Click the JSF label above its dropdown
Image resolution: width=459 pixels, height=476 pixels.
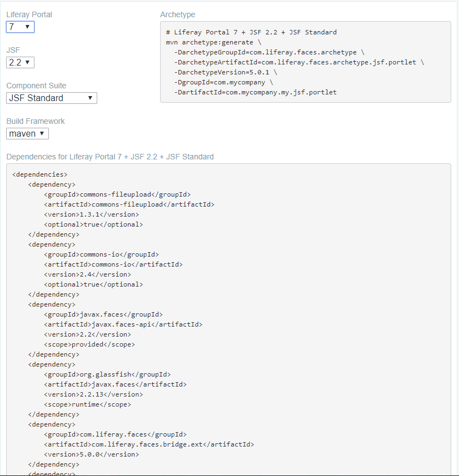[13, 50]
